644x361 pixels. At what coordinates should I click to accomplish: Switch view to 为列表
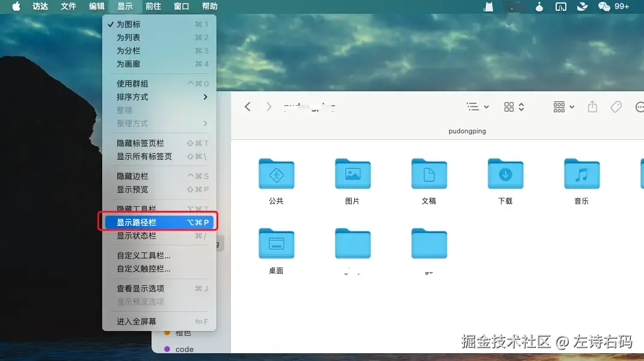click(x=159, y=37)
